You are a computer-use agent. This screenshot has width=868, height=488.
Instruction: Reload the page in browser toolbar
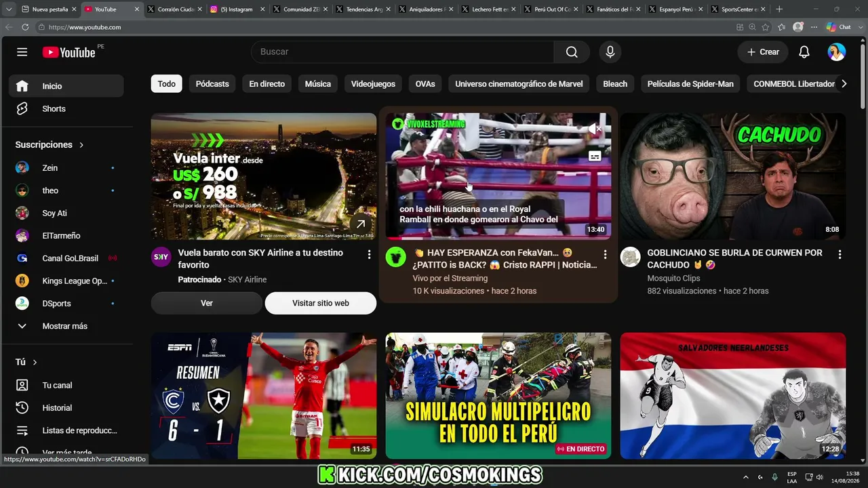pyautogui.click(x=25, y=27)
